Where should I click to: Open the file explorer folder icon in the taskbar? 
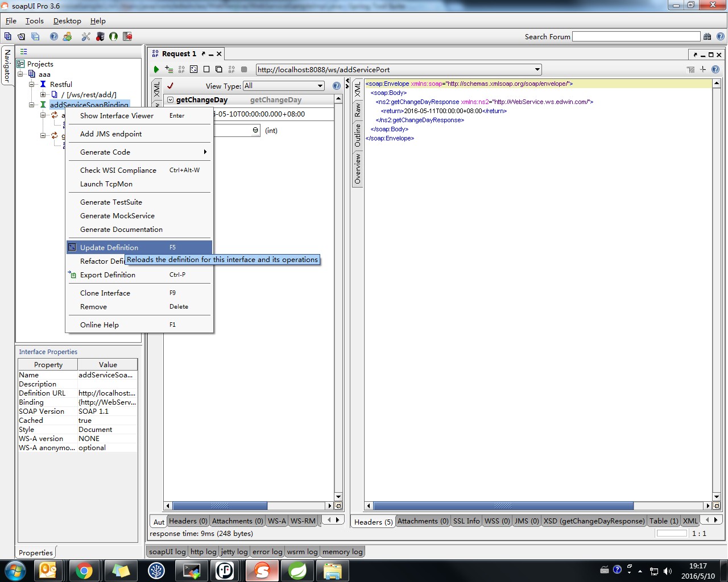click(333, 570)
